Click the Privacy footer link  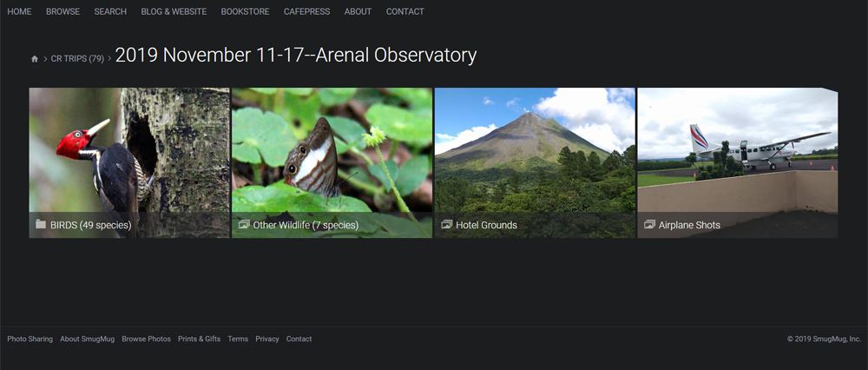coord(267,339)
